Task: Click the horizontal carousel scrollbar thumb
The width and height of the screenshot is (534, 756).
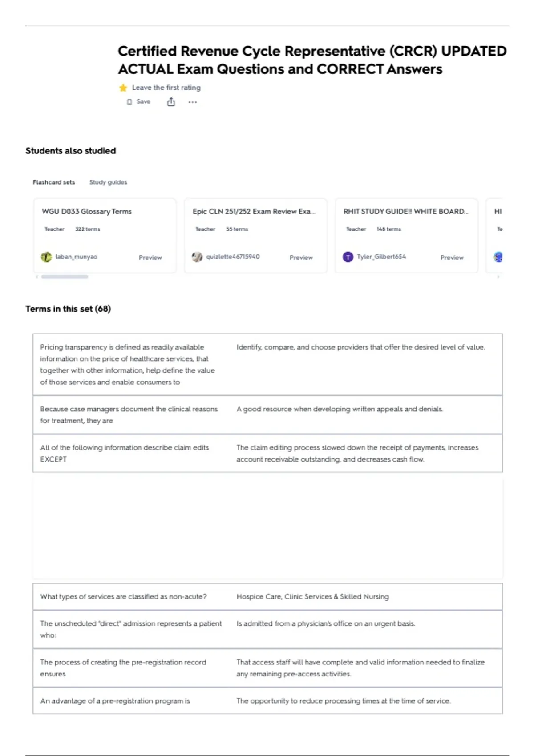Action: point(65,277)
